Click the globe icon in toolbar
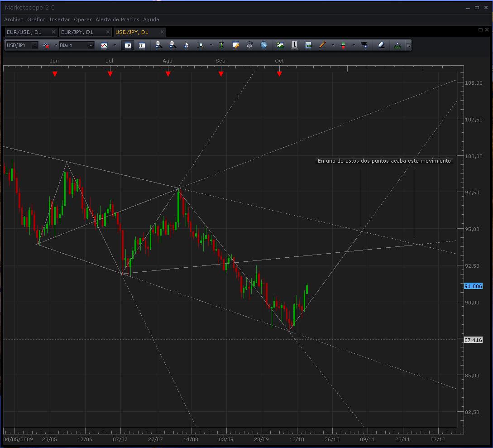 (263, 45)
